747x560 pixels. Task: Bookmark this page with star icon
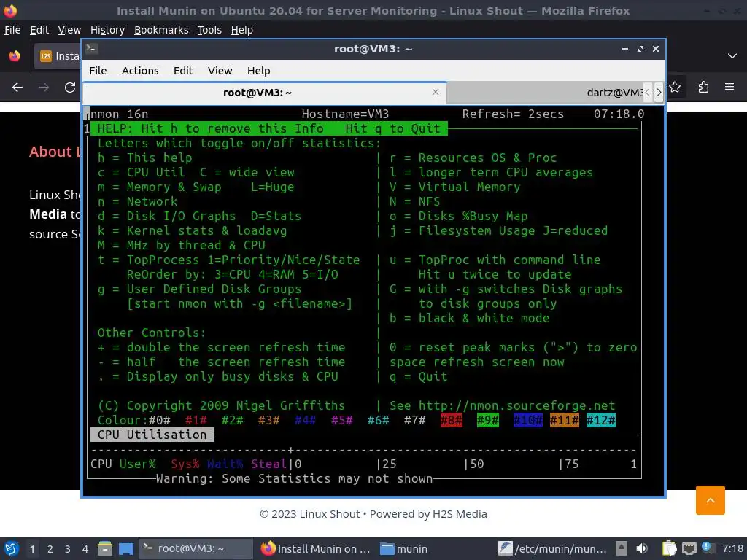[675, 87]
